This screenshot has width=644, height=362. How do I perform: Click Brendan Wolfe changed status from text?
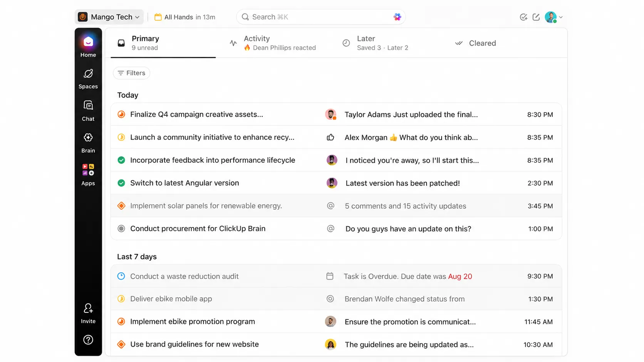click(404, 299)
